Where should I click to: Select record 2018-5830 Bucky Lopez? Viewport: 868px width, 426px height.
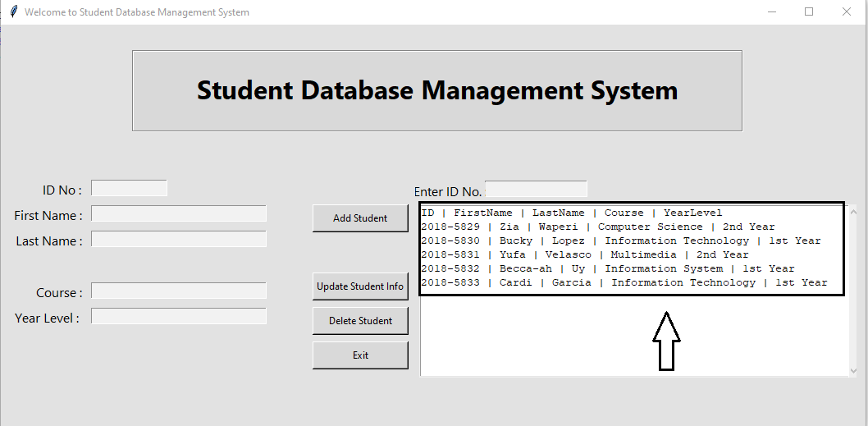(x=620, y=240)
